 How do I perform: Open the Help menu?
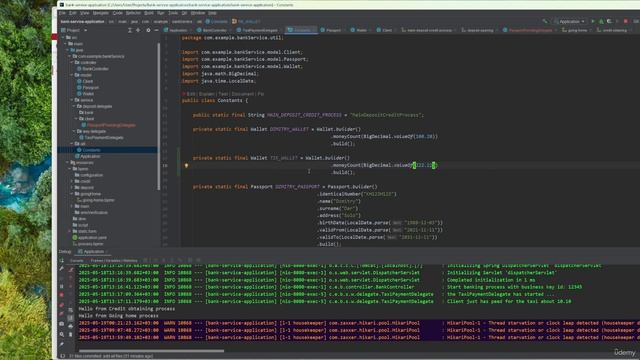[212, 13]
